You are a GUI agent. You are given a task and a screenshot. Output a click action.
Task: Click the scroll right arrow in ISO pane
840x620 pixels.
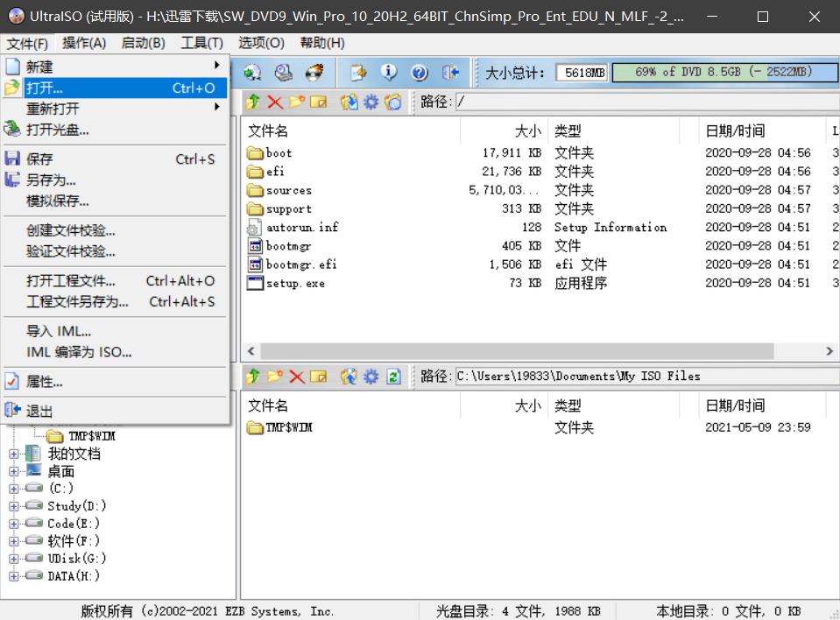(x=829, y=351)
